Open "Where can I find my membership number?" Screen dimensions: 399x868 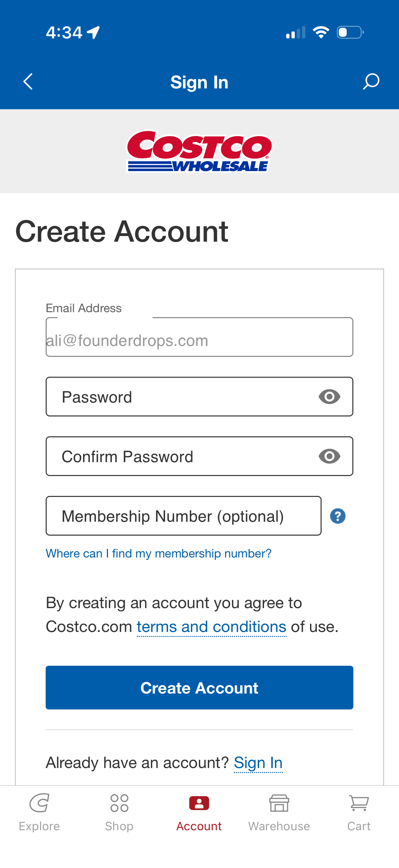[158, 554]
